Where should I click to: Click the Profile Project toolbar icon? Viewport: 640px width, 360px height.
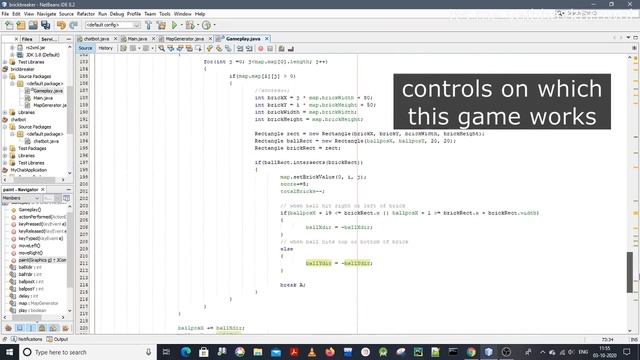[x=206, y=25]
